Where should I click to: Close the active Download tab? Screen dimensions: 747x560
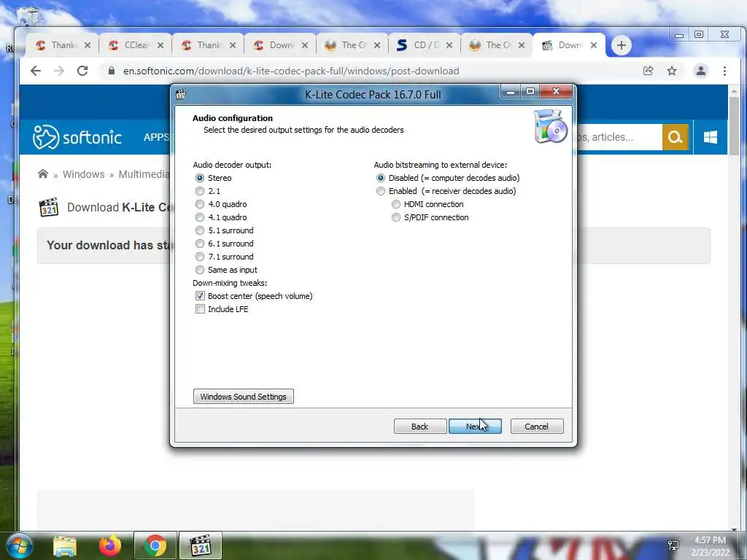(x=594, y=45)
